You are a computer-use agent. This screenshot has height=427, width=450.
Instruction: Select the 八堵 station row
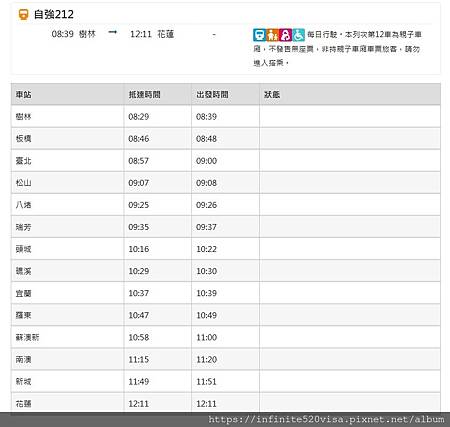tap(226, 205)
